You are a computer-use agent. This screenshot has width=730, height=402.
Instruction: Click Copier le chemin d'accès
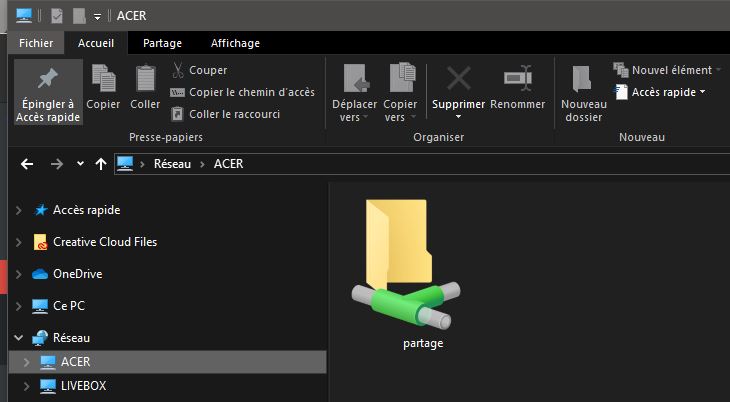coord(243,92)
